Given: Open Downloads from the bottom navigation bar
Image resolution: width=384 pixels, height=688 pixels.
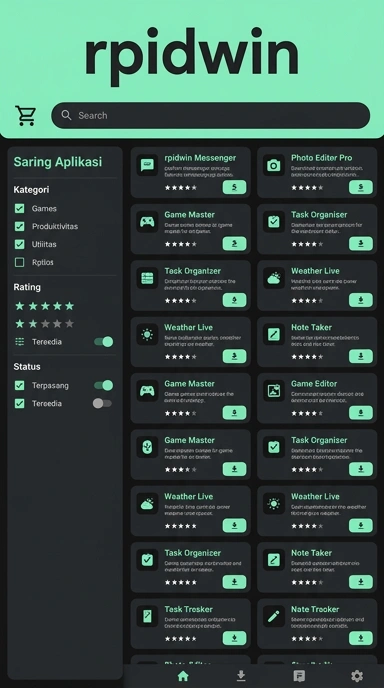Looking at the screenshot, I should coord(241,676).
